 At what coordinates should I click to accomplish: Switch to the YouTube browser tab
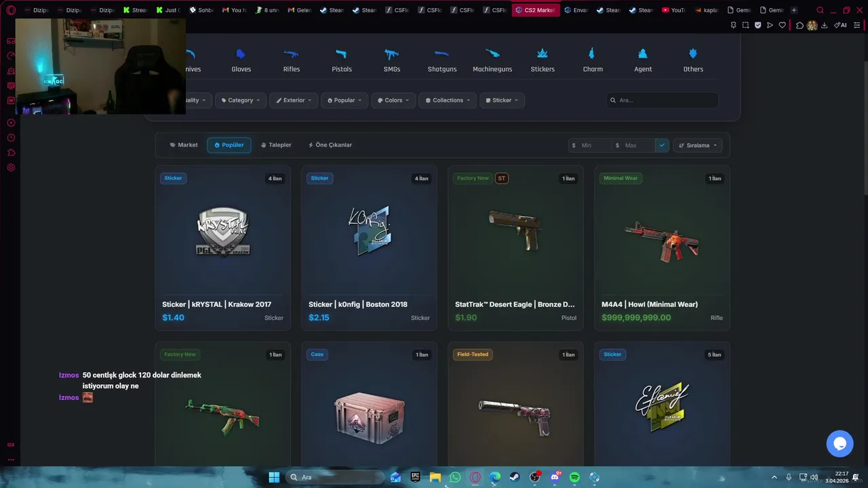(x=673, y=10)
